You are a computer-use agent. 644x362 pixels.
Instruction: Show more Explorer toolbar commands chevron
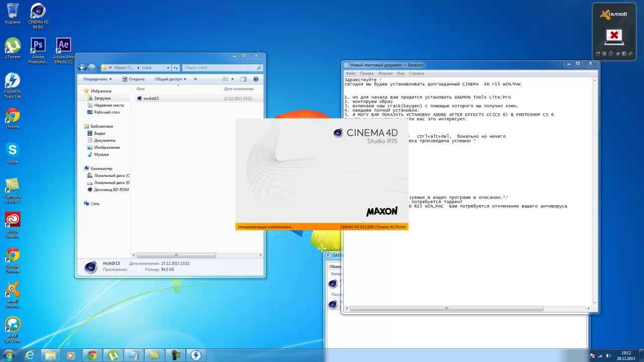(195, 79)
